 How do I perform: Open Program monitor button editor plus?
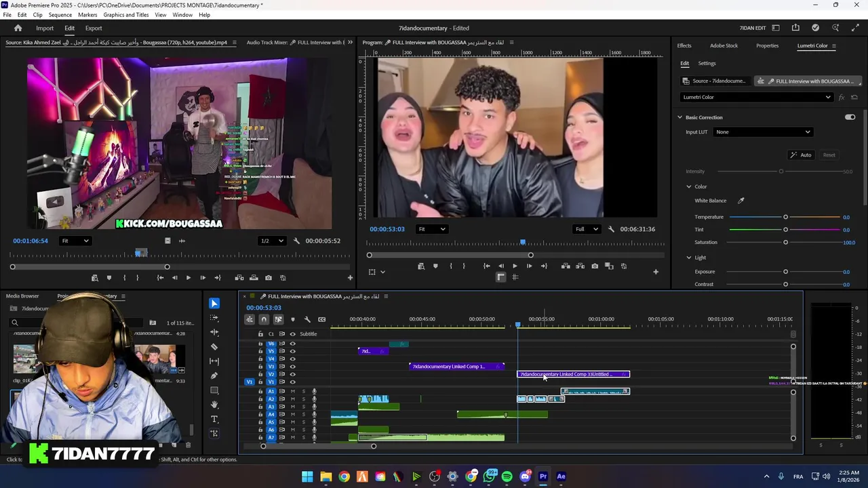pyautogui.click(x=656, y=272)
